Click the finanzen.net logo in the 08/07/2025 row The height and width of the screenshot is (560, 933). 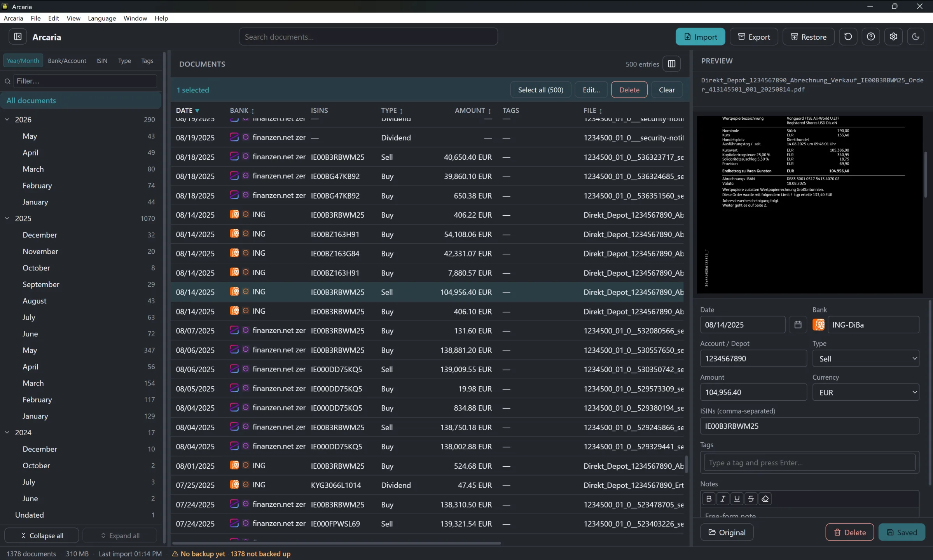pos(234,330)
